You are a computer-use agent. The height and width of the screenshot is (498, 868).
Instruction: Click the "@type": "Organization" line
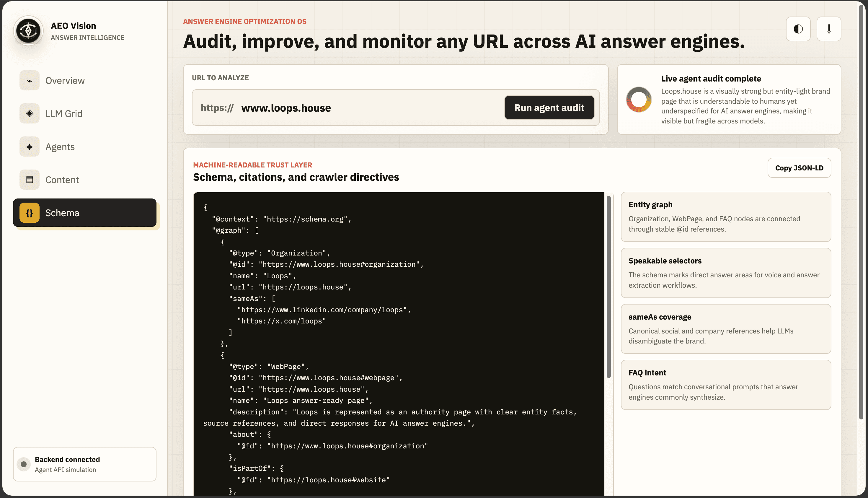[280, 253]
